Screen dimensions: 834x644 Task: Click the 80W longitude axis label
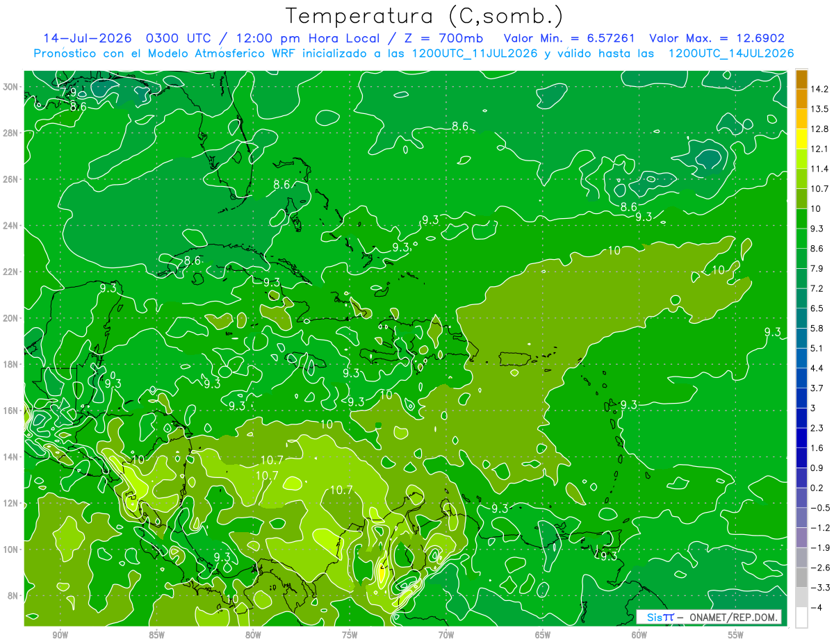click(x=253, y=635)
